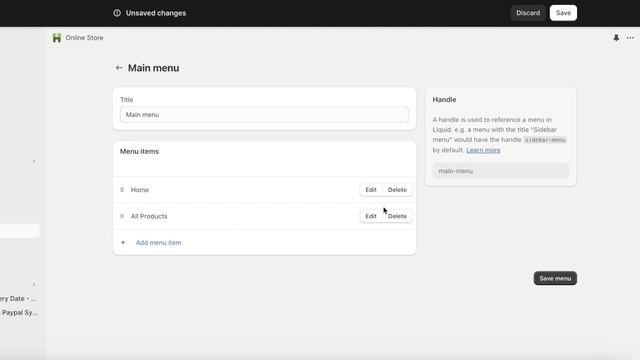Click the Unsaved changes info icon
640x360 pixels.
pyautogui.click(x=117, y=13)
